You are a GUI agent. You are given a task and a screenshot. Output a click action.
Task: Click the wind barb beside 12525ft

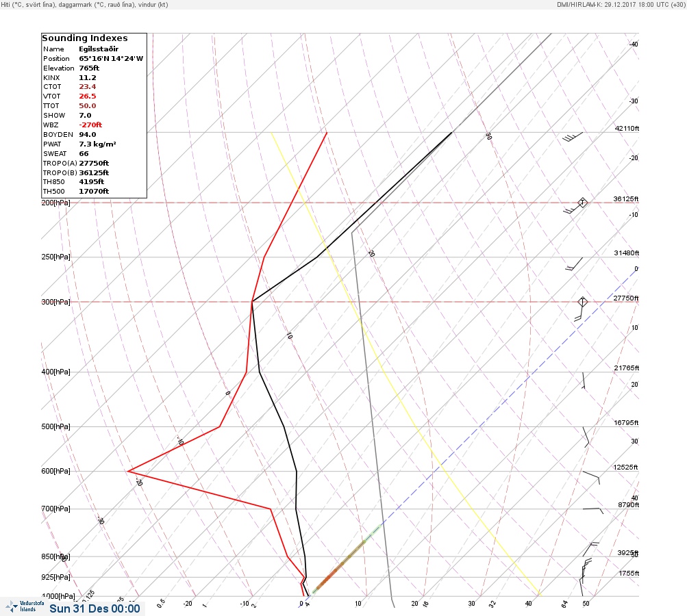[591, 478]
